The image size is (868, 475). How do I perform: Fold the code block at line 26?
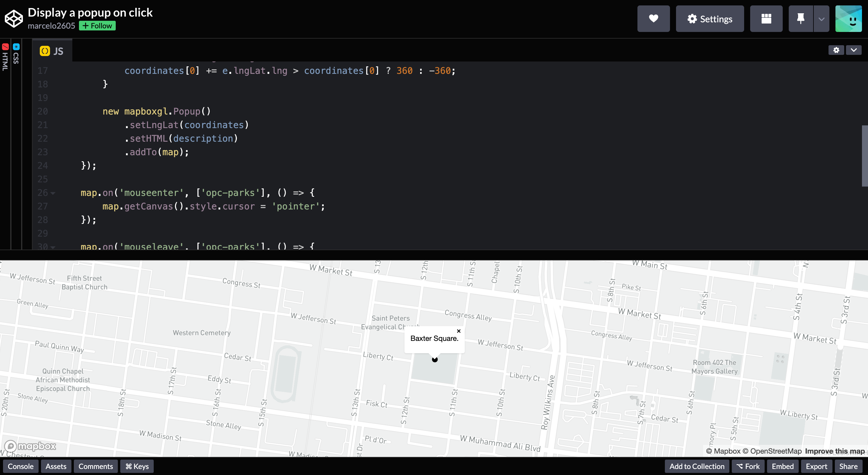point(52,193)
